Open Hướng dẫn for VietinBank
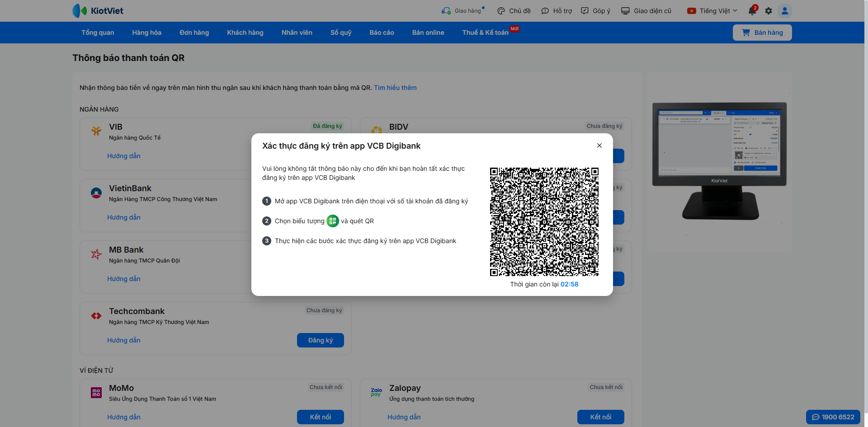The image size is (868, 427). click(x=124, y=217)
